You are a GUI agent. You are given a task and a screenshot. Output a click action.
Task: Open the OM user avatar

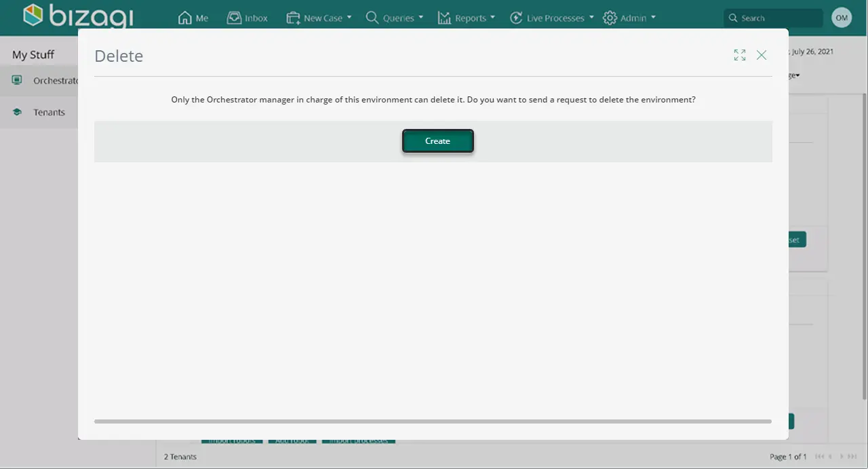(x=842, y=18)
